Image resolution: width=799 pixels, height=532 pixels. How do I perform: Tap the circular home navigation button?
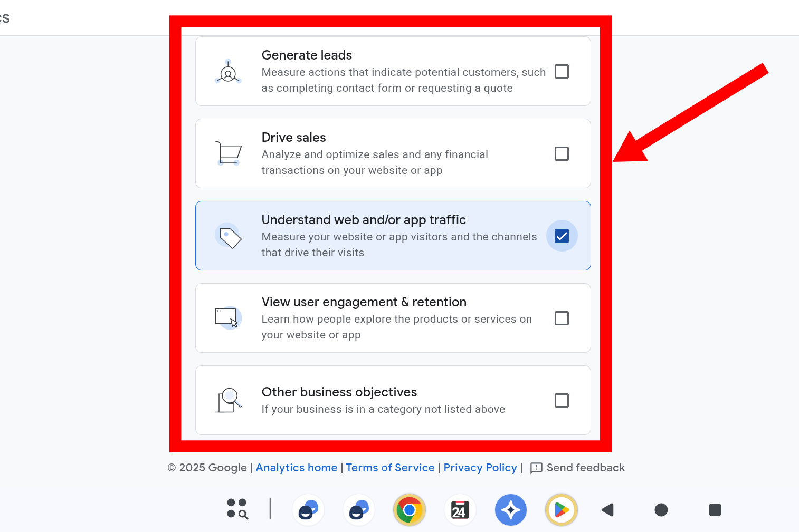[661, 510]
